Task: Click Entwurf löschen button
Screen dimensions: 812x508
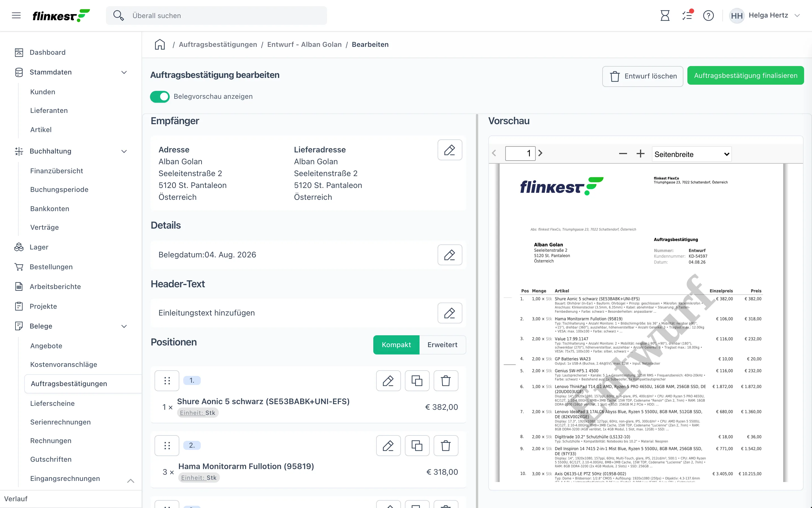Action: (x=643, y=76)
